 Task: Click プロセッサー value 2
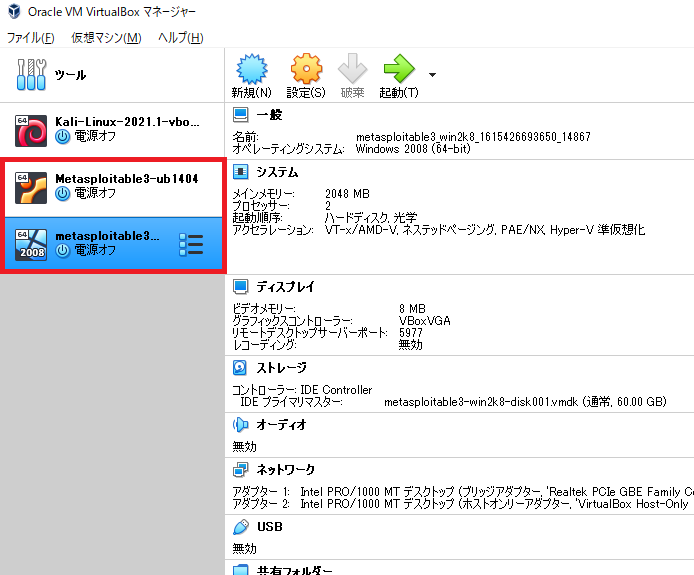(328, 206)
